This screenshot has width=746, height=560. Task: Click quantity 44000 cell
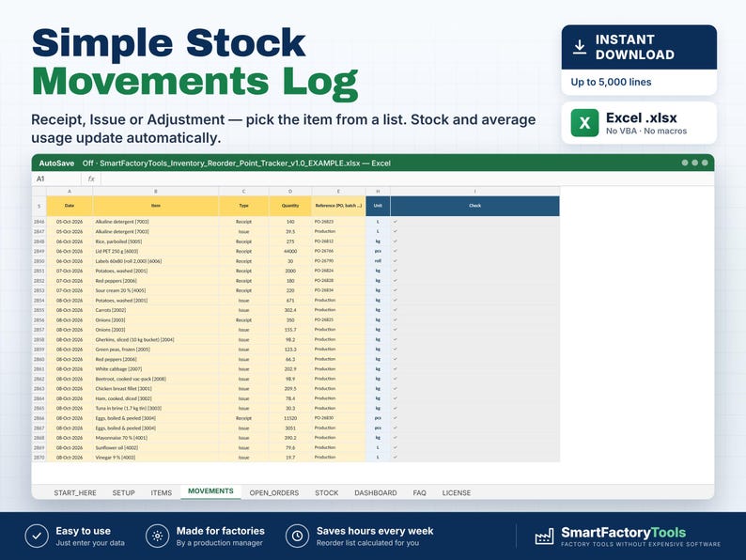pyautogui.click(x=290, y=251)
